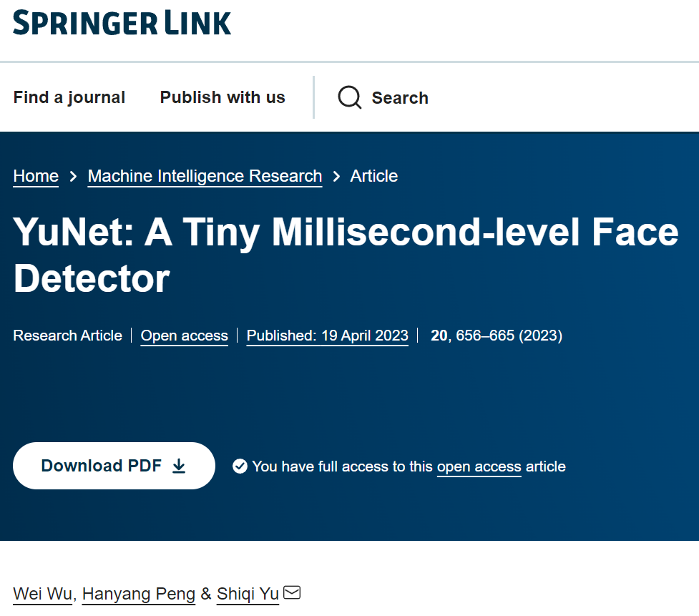This screenshot has height=616, width=699.
Task: Open the Find a journal menu
Action: [69, 97]
